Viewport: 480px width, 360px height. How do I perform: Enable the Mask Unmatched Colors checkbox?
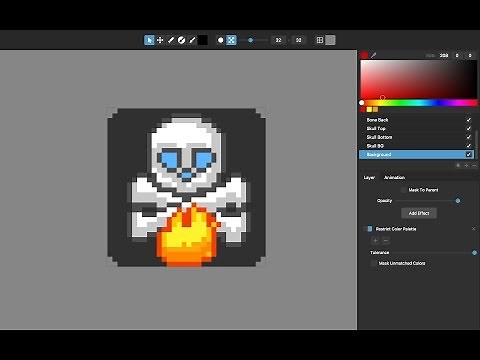click(374, 263)
